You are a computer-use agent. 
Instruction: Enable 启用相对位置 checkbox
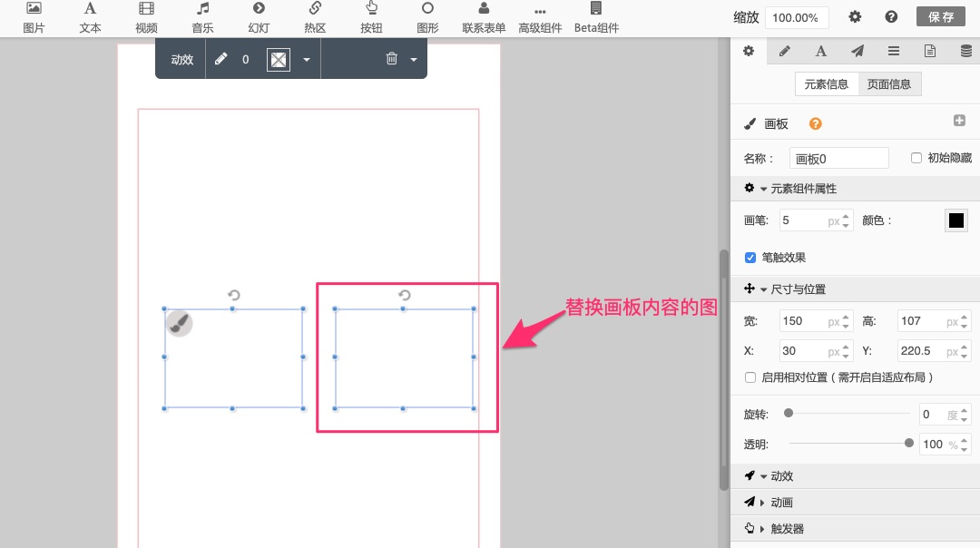[750, 377]
